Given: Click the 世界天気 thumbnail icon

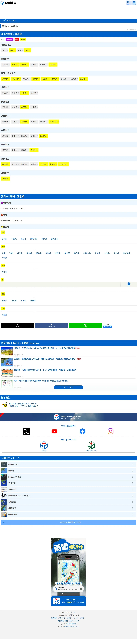Looking at the screenshot, I should pos(4,502).
